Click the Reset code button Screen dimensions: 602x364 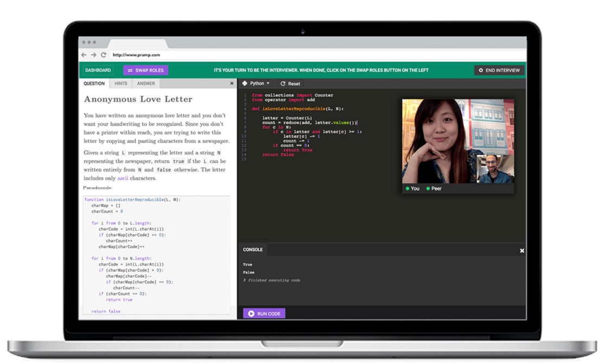click(290, 84)
